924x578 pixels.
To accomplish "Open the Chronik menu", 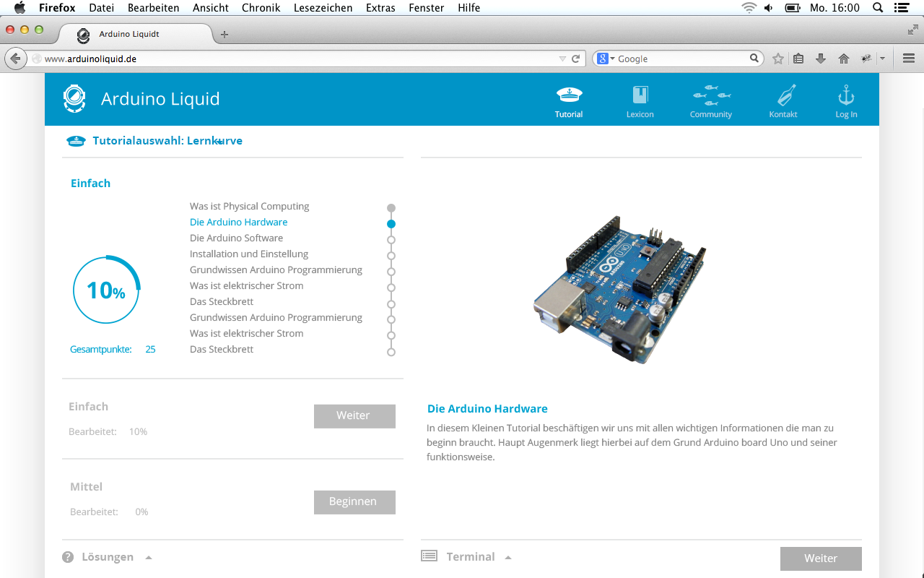I will point(261,8).
